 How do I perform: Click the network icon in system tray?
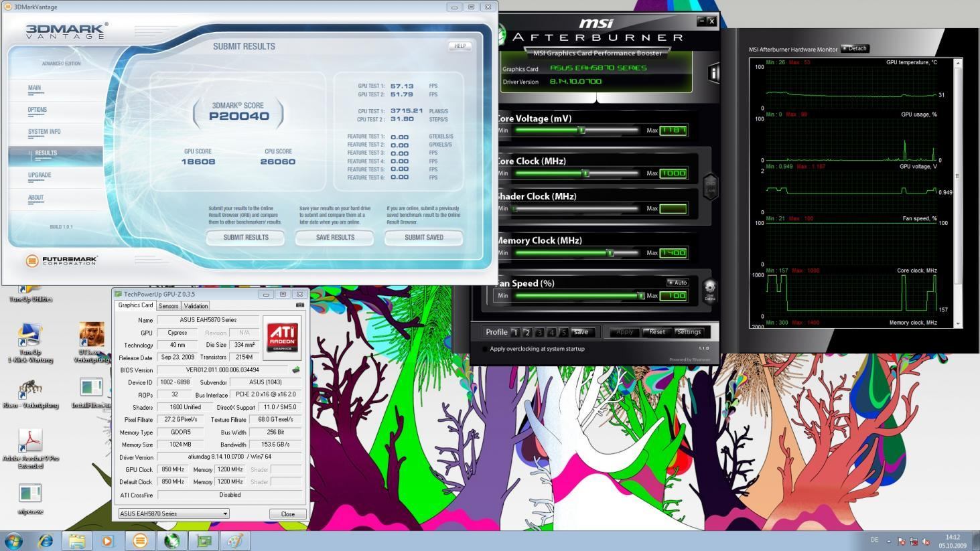pos(914,542)
